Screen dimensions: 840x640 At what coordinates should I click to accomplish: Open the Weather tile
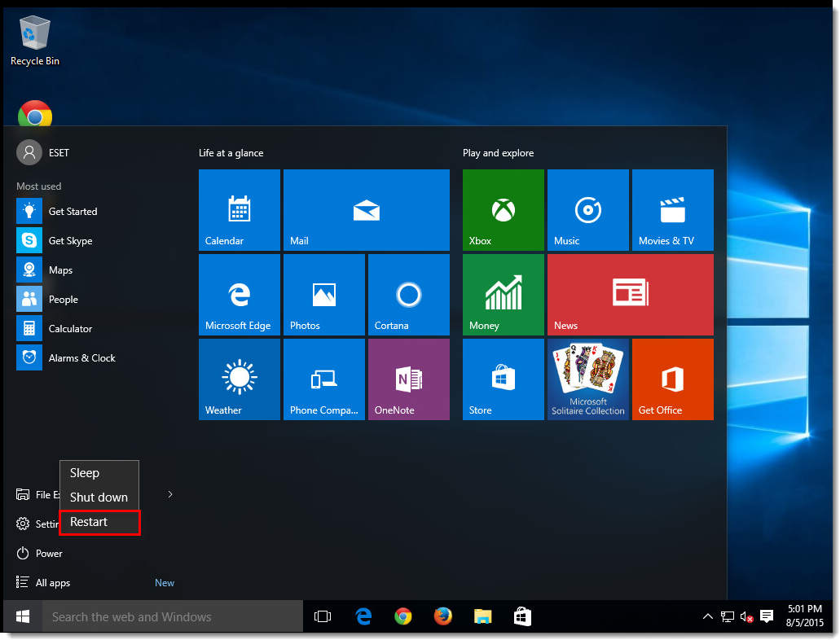[239, 379]
